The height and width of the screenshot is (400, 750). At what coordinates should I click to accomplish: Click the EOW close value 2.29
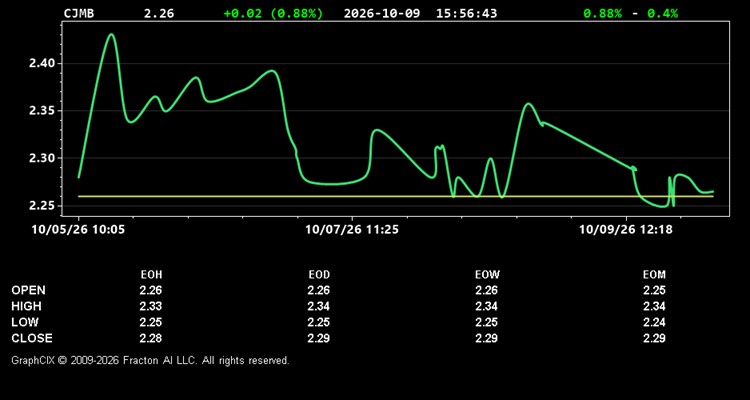pyautogui.click(x=486, y=338)
